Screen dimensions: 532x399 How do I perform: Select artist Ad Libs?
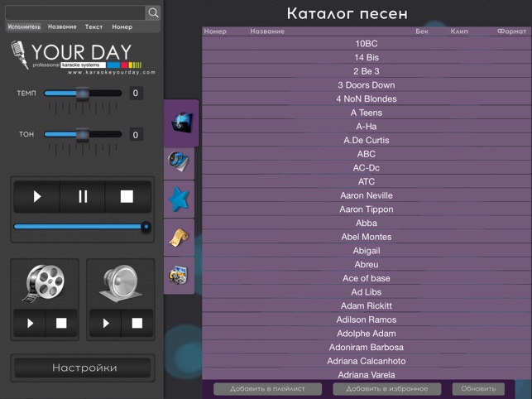367,292
